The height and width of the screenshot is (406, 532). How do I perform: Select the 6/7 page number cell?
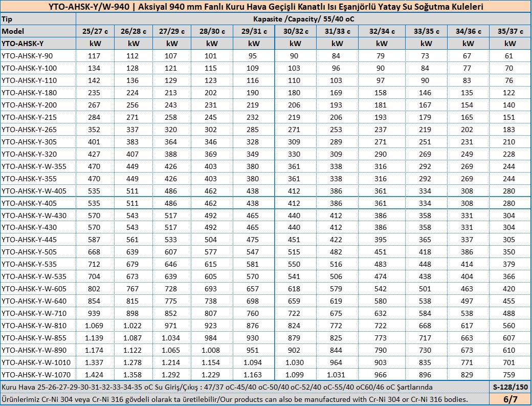pos(510,399)
